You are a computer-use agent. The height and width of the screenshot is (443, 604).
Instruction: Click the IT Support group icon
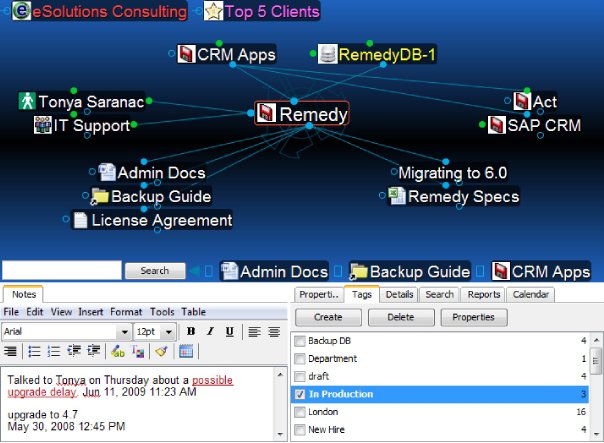pos(43,125)
